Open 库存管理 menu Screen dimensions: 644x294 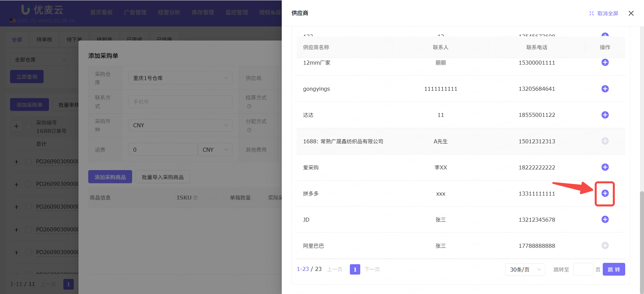(203, 12)
